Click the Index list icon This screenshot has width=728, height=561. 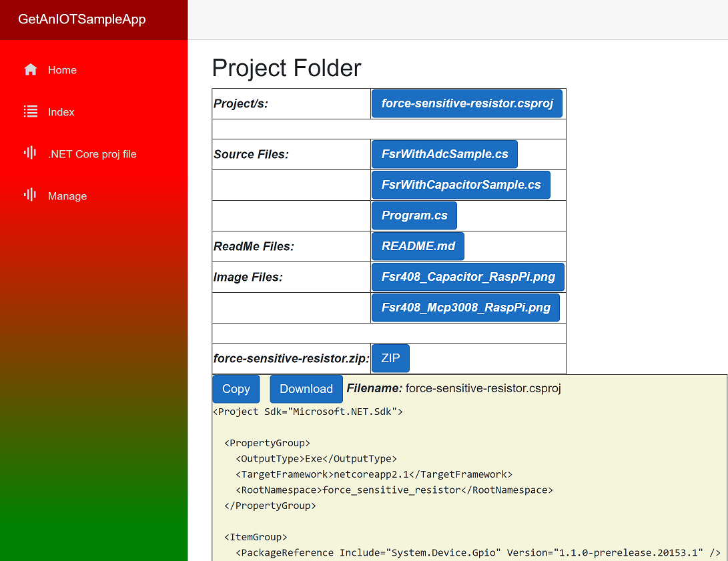[x=31, y=111]
